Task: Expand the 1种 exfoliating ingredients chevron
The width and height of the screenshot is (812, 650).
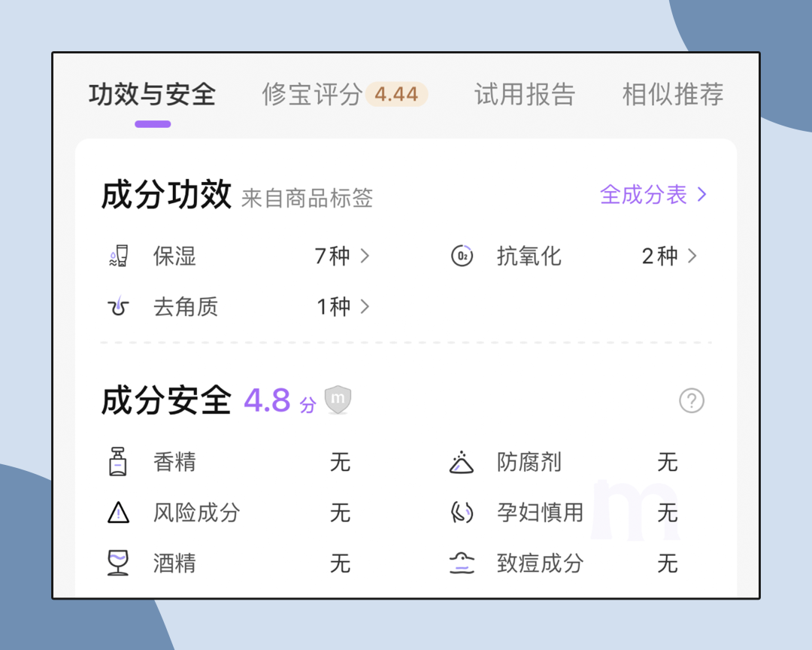Action: point(365,307)
